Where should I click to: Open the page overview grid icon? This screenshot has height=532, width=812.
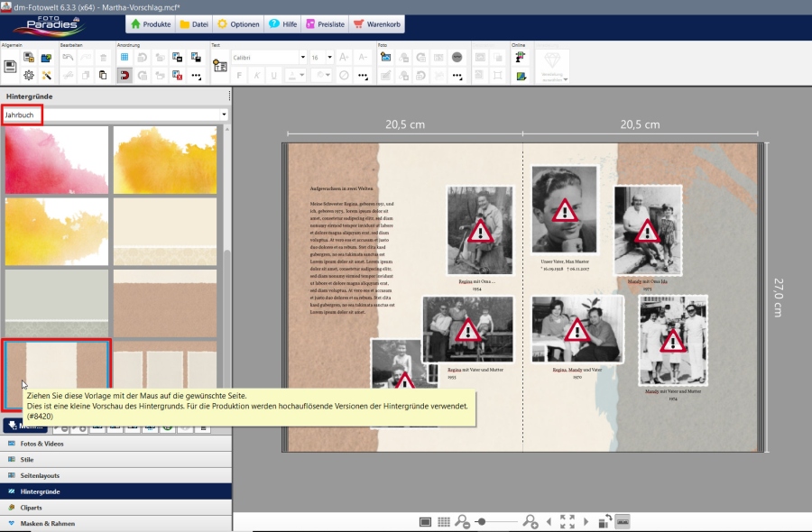(444, 522)
